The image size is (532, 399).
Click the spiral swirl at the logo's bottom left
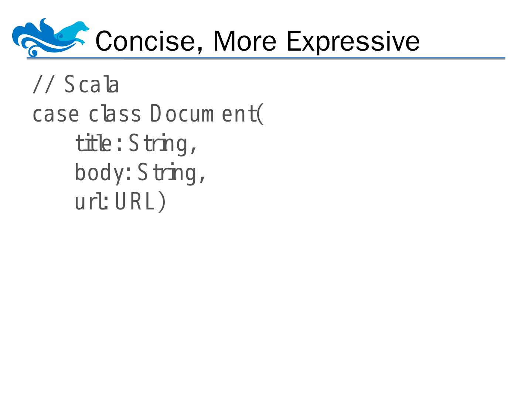click(x=33, y=51)
